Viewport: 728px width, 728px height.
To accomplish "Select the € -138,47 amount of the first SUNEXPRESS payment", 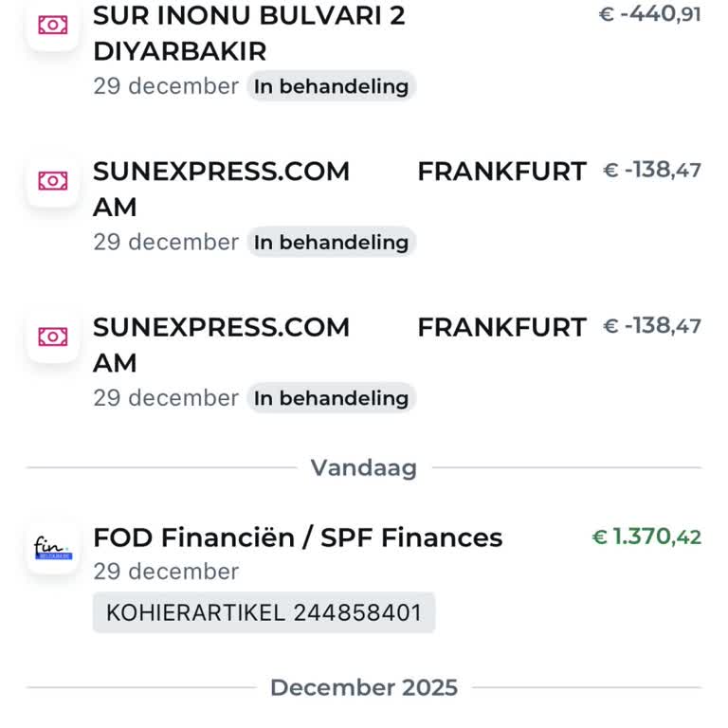I will click(x=652, y=171).
